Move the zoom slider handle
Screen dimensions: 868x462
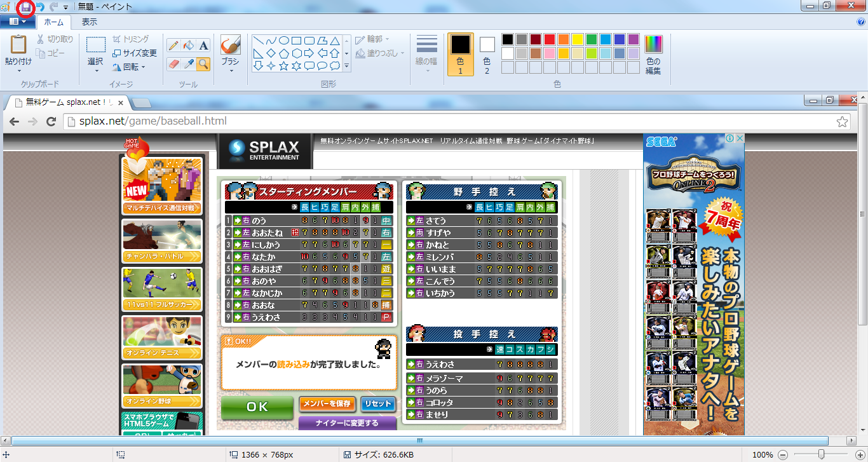pos(822,454)
